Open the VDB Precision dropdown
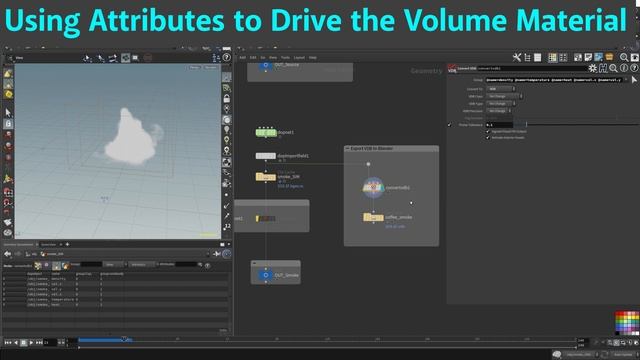 (x=499, y=111)
